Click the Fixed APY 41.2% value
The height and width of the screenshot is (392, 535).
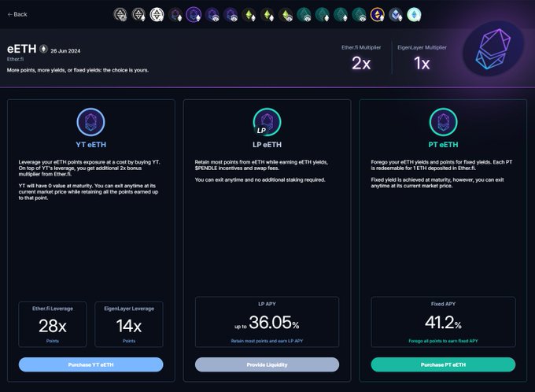tap(443, 323)
